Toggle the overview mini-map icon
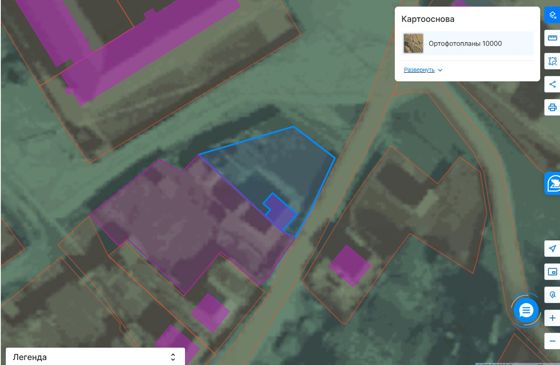This screenshot has width=560, height=365. (x=552, y=272)
